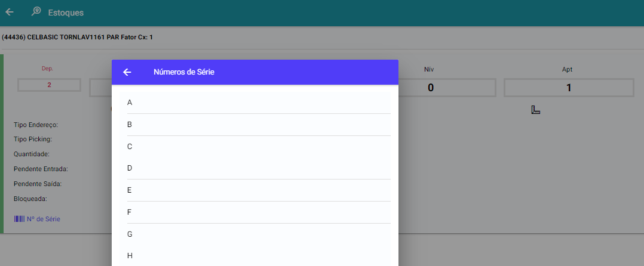
Task: Open the location search icon beside Estoques
Action: coord(36,11)
